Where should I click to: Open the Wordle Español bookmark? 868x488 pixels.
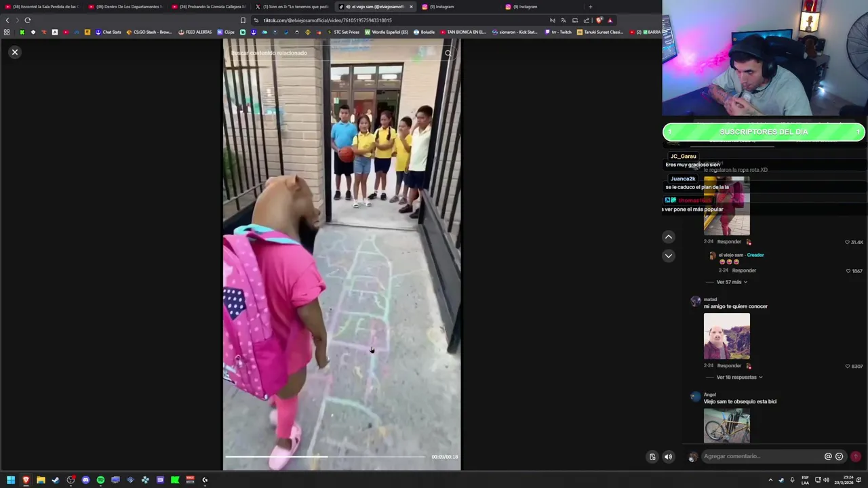click(387, 32)
